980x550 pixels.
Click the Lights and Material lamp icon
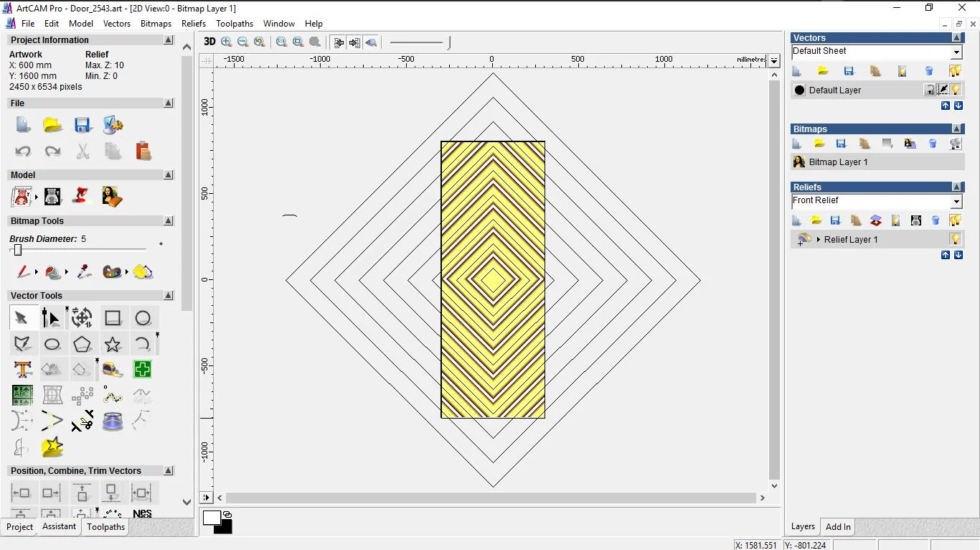click(x=83, y=196)
